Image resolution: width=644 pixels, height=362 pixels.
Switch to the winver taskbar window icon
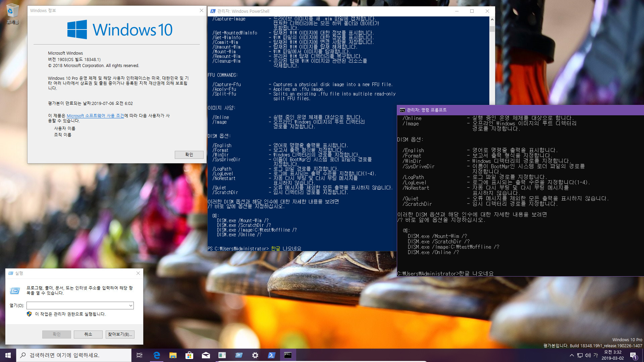222,355
